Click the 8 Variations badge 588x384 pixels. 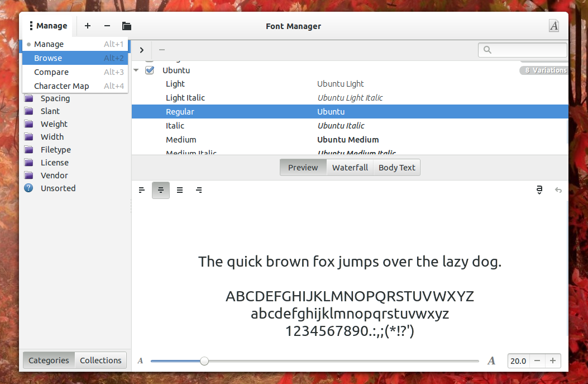543,70
